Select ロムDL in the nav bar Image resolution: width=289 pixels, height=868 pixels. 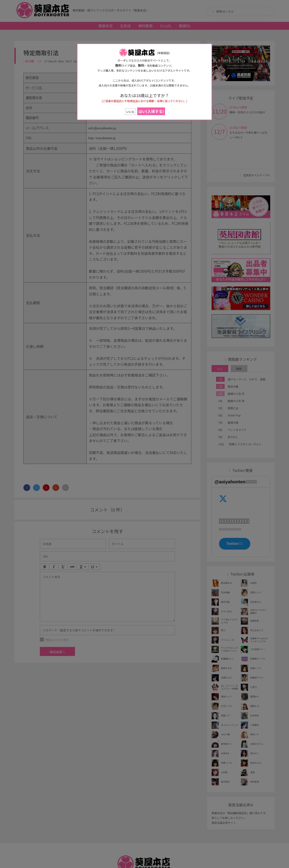point(166,26)
